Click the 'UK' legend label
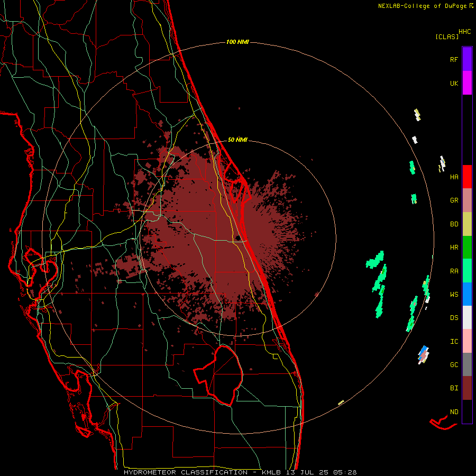 454,83
